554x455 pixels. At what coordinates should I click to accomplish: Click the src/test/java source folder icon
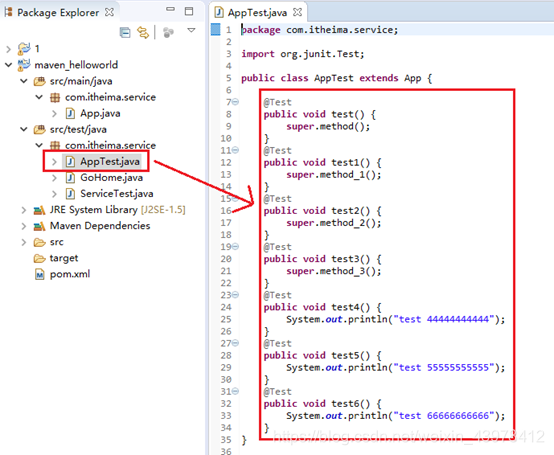tap(40, 130)
